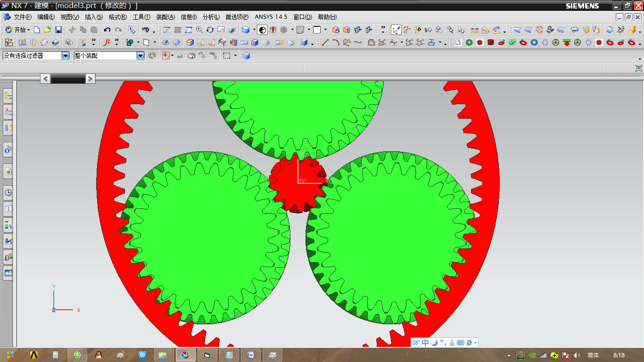Open the rendering style dropdown arrow
The height and width of the screenshot is (362, 644).
[254, 30]
